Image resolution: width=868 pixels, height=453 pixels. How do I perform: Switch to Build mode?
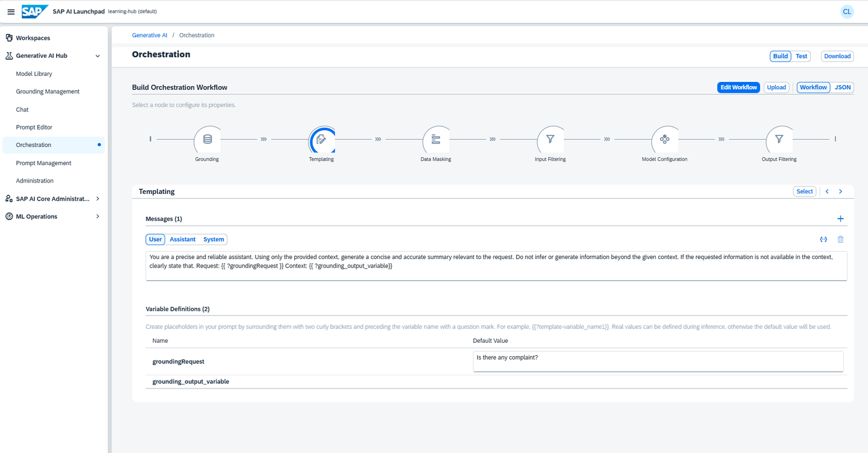[781, 56]
